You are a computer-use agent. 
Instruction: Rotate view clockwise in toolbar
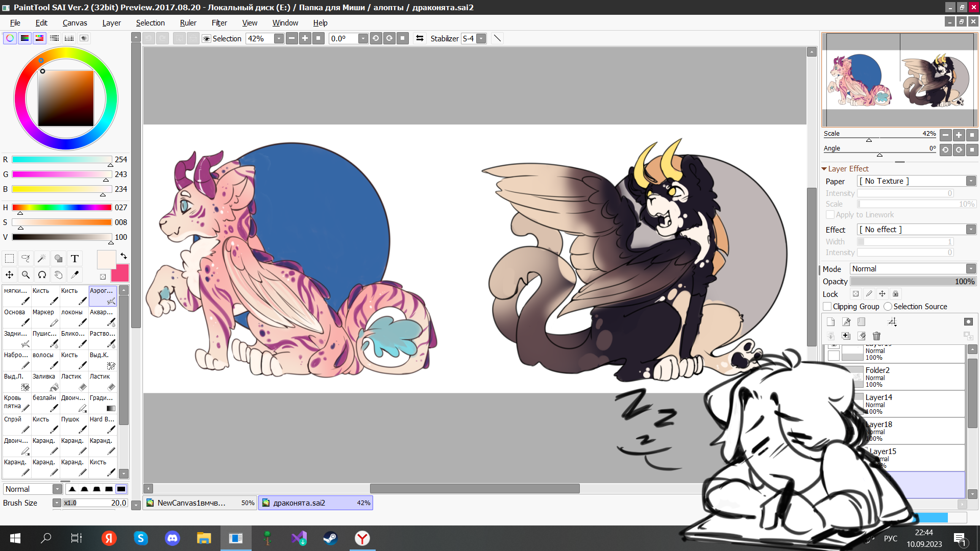[389, 38]
